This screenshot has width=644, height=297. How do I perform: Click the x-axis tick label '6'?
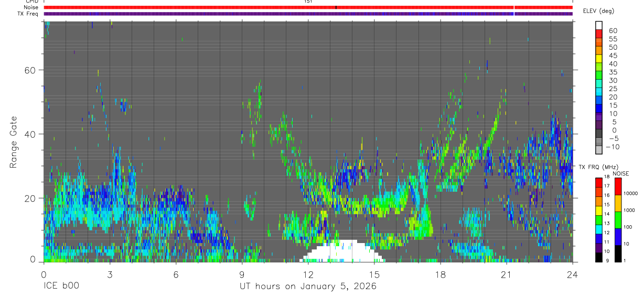(176, 274)
